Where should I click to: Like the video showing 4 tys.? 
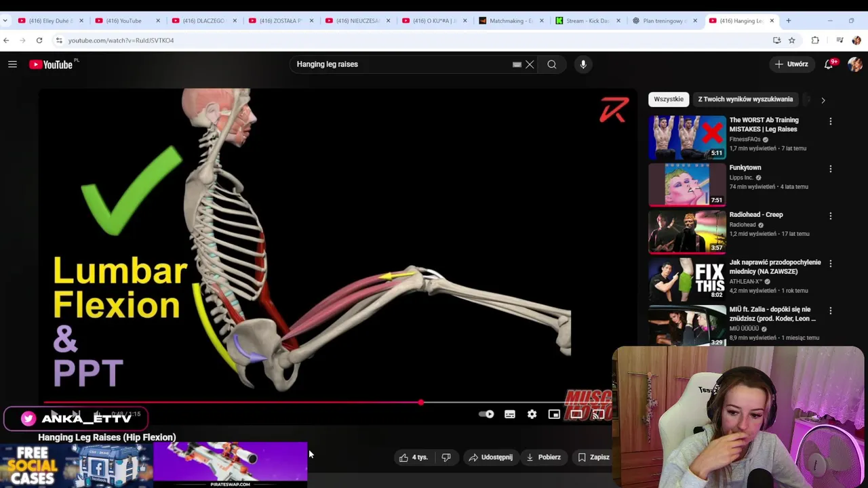tap(413, 457)
